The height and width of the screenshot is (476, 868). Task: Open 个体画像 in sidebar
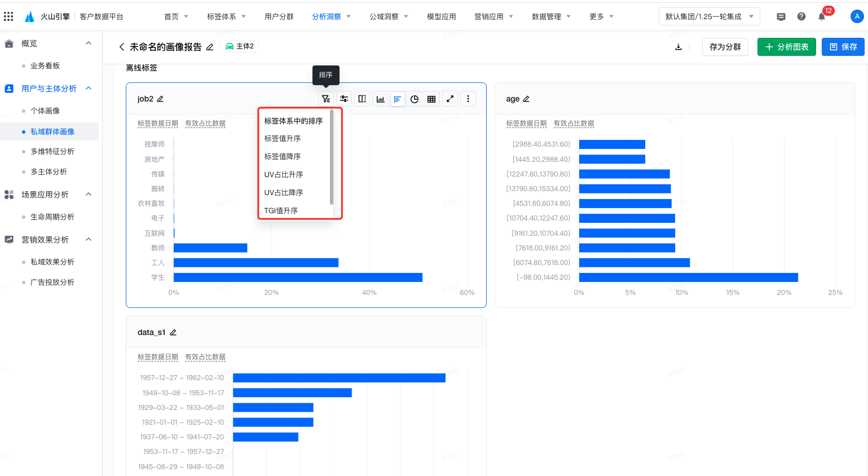click(45, 111)
